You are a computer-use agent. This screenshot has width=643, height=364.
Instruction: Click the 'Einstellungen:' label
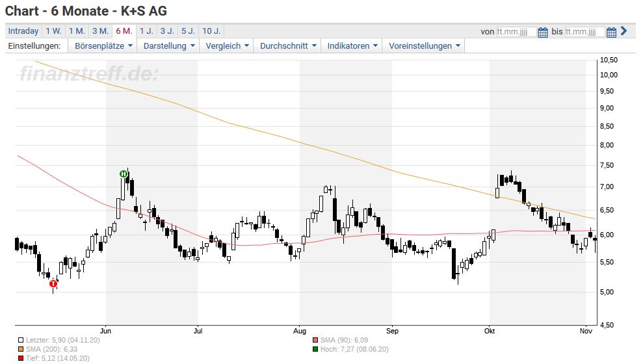coord(34,46)
